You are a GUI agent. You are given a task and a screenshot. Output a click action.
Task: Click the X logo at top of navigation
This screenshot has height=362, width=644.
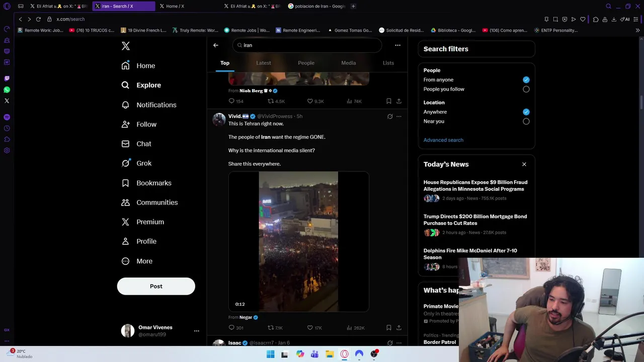coord(126,46)
